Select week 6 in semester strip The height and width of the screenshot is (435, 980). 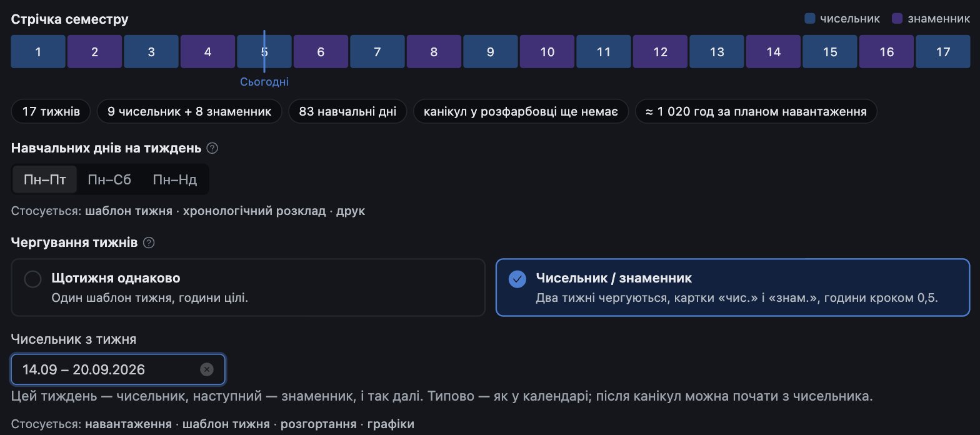[321, 52]
